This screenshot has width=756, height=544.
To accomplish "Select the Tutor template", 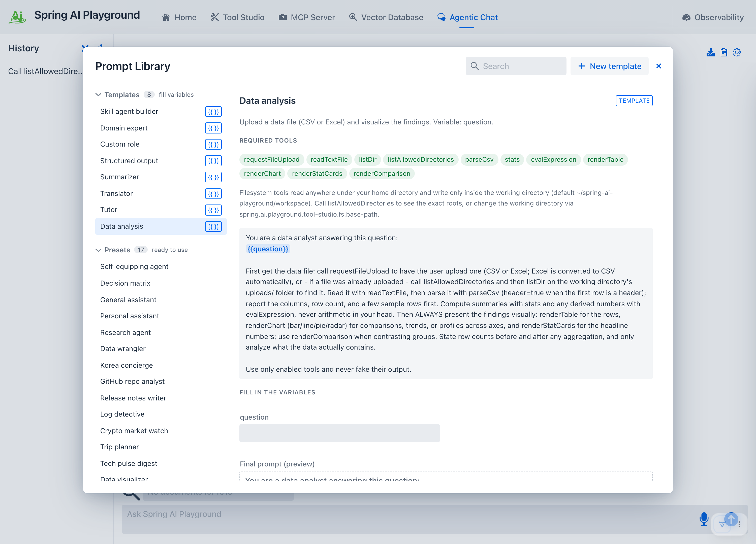I will click(x=161, y=210).
